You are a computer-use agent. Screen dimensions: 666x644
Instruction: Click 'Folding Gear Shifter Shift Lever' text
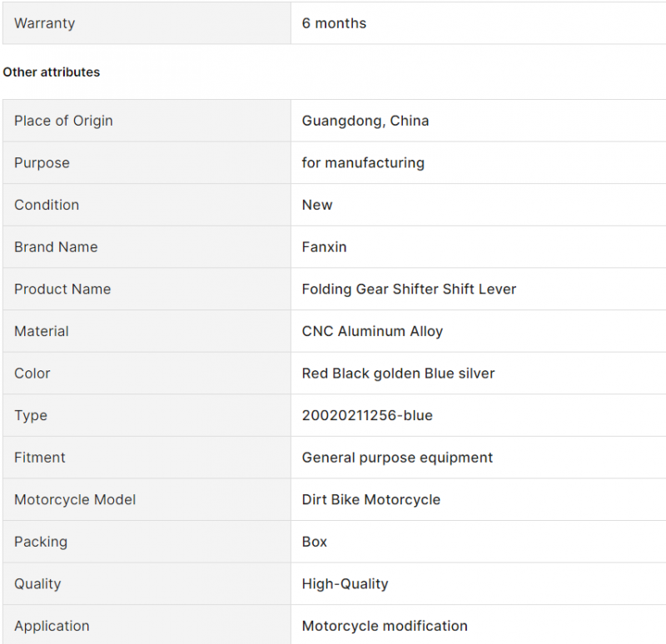pyautogui.click(x=409, y=289)
